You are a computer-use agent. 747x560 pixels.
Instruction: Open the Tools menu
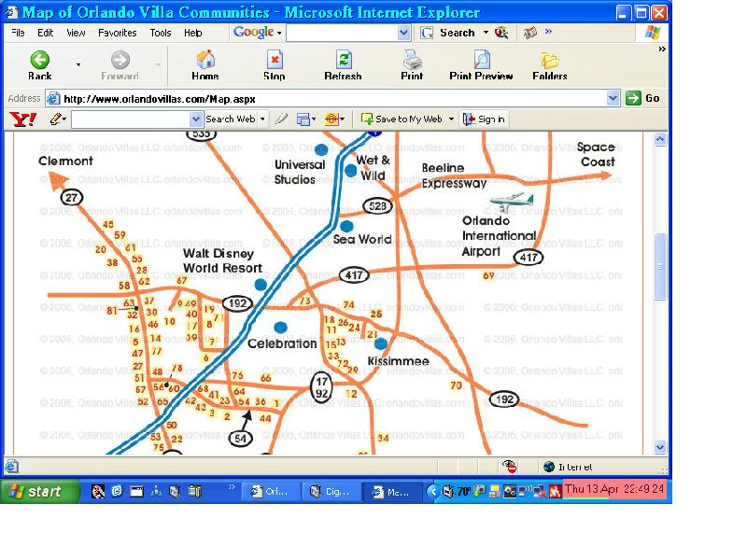click(160, 33)
